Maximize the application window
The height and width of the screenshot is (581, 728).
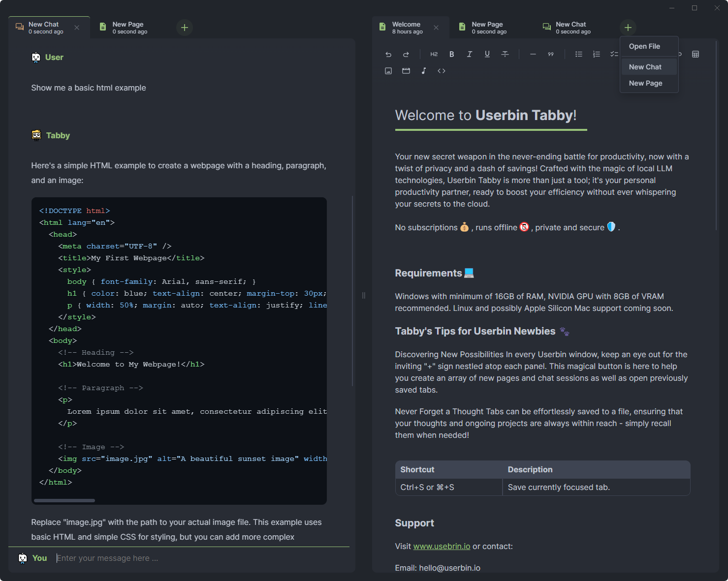coord(695,8)
